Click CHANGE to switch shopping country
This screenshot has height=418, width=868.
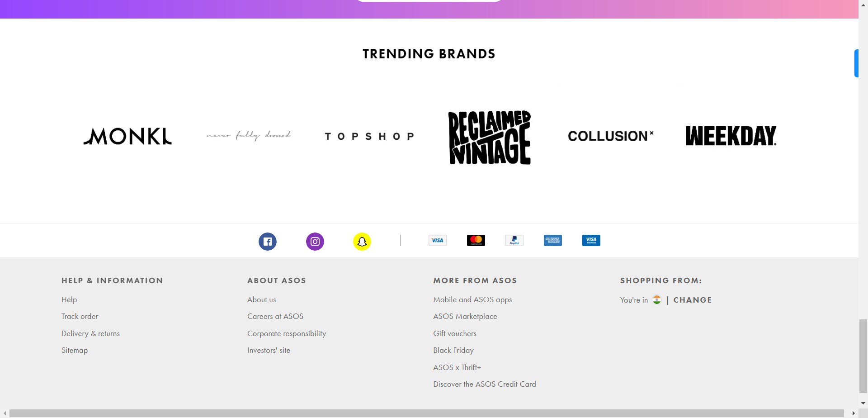coord(693,300)
